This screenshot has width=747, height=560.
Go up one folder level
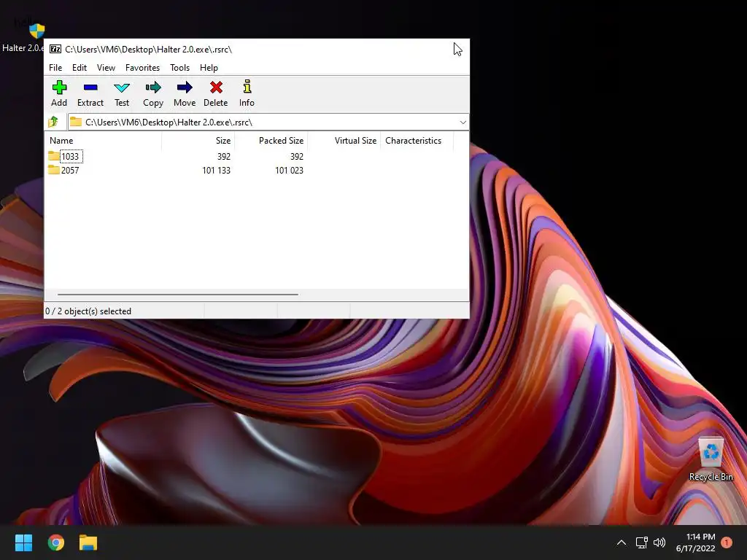point(53,122)
